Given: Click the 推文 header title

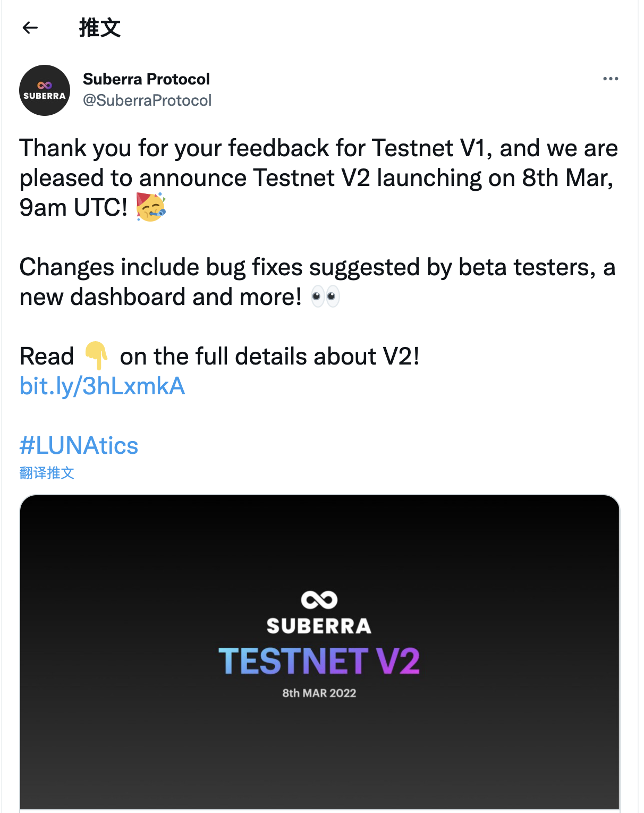Looking at the screenshot, I should pyautogui.click(x=100, y=28).
